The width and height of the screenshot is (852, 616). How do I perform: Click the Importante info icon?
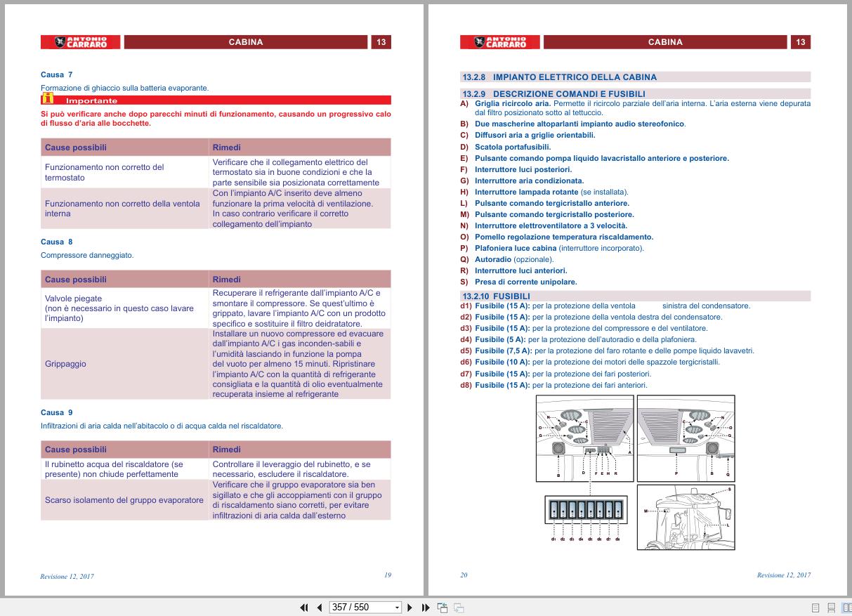(x=47, y=99)
